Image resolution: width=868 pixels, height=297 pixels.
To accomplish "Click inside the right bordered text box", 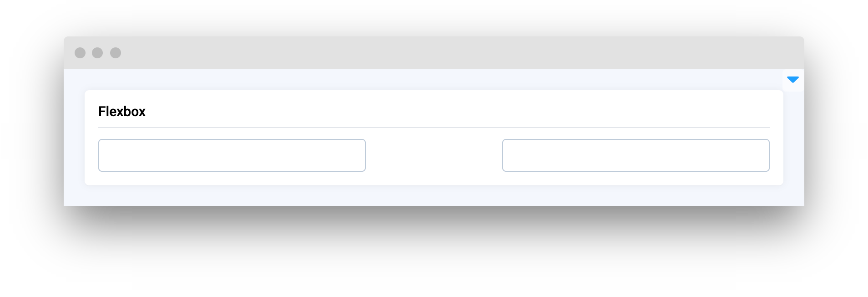I will pos(636,155).
